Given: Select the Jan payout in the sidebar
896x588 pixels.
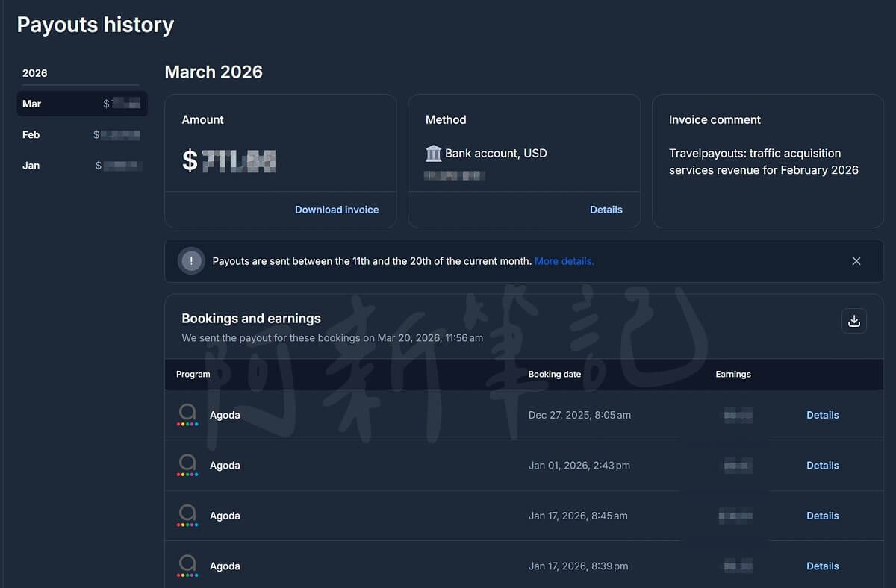Looking at the screenshot, I should point(82,166).
